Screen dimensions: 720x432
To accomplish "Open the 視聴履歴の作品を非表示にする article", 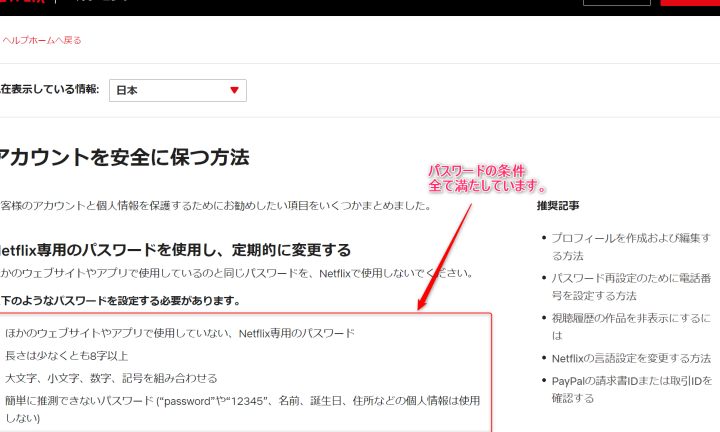I will [x=630, y=319].
